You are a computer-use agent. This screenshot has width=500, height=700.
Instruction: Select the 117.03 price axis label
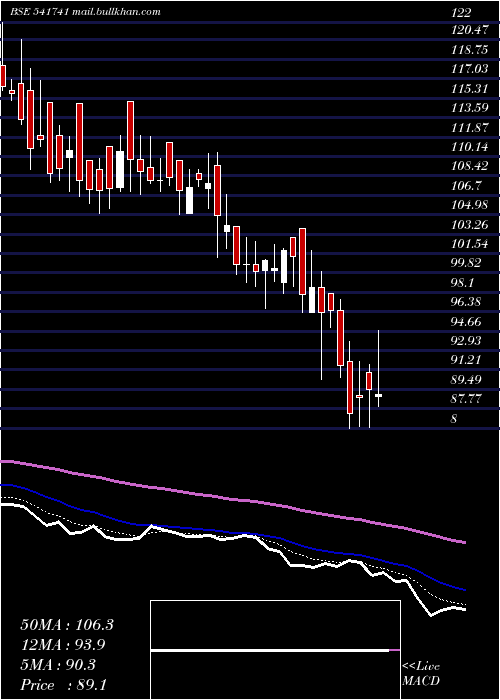469,69
